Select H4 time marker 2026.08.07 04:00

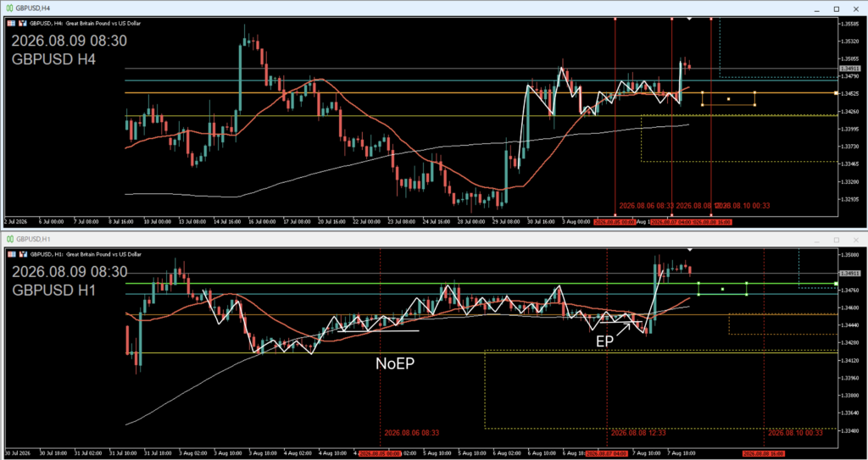670,222
